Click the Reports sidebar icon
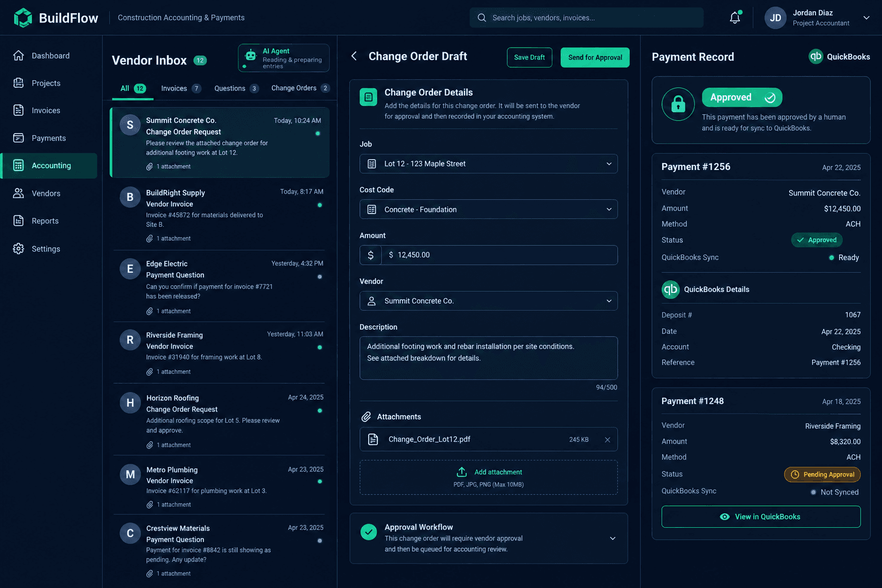The width and height of the screenshot is (882, 588). click(x=18, y=220)
